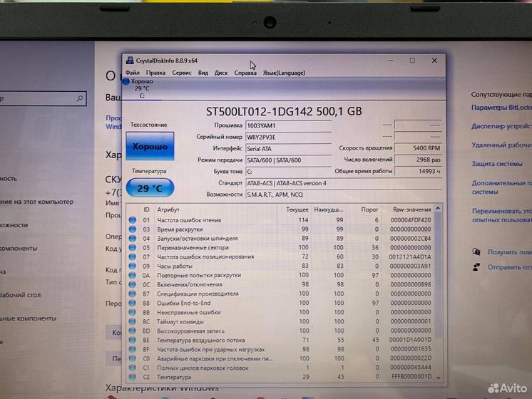Click status dot for Запуски/остановки шпинделя
This screenshot has height=399, width=532.
click(133, 238)
